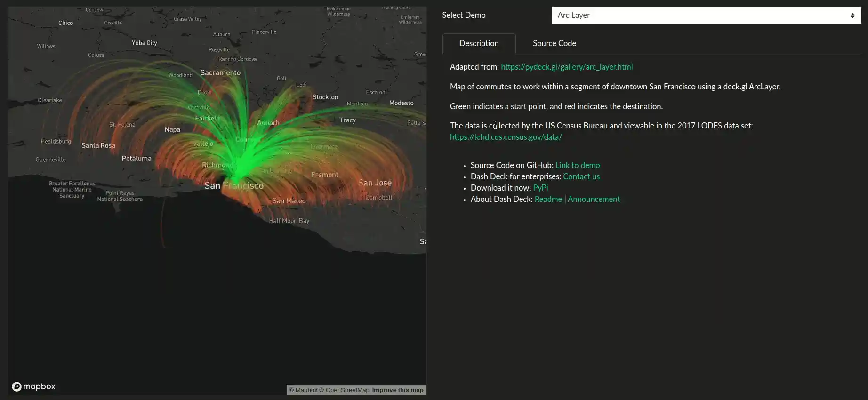The image size is (868, 400).
Task: Click the Announcement link
Action: 593,199
